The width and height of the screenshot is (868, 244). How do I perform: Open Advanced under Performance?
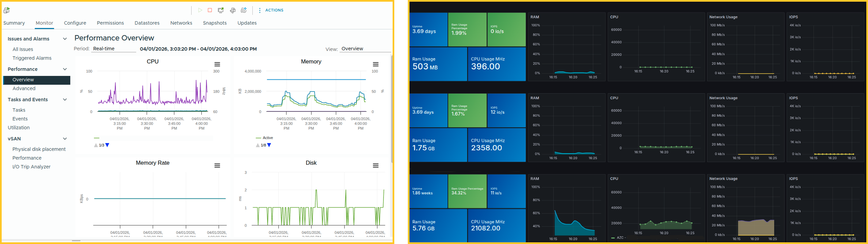coord(24,88)
